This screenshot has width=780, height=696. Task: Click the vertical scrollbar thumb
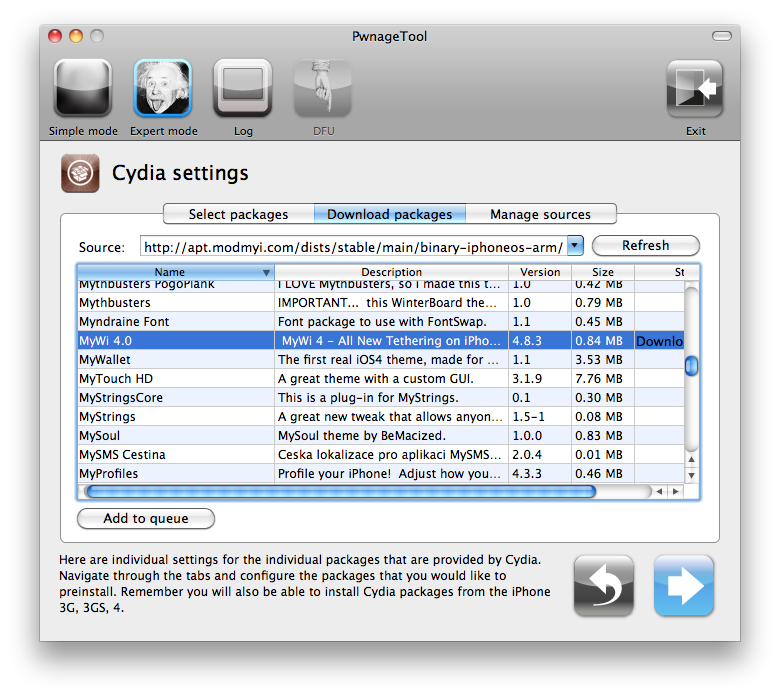(x=690, y=365)
